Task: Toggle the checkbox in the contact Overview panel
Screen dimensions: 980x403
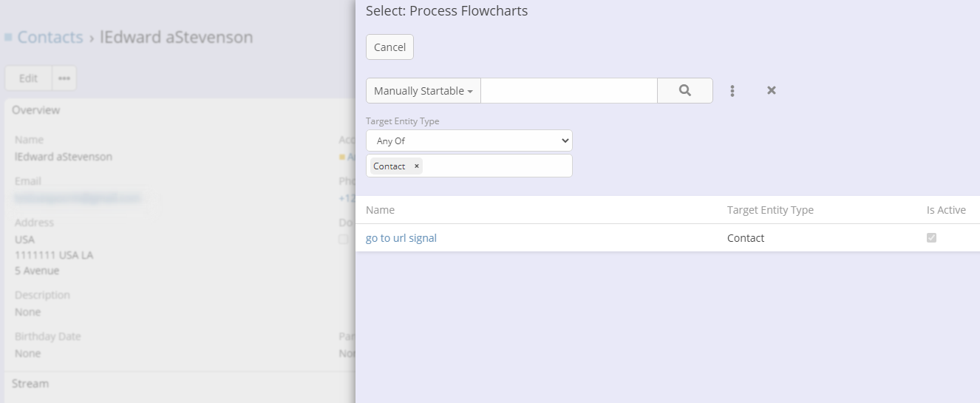Action: coord(344,239)
